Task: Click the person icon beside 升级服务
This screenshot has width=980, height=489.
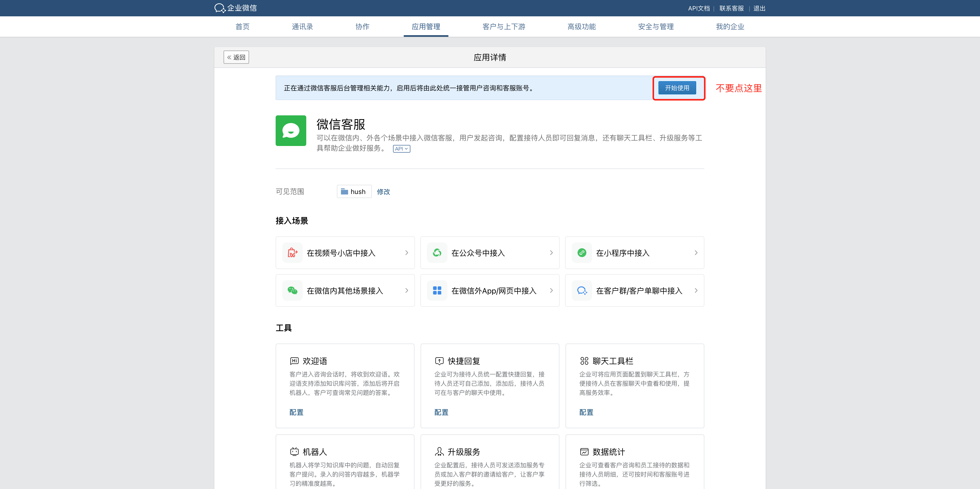Action: point(439,452)
